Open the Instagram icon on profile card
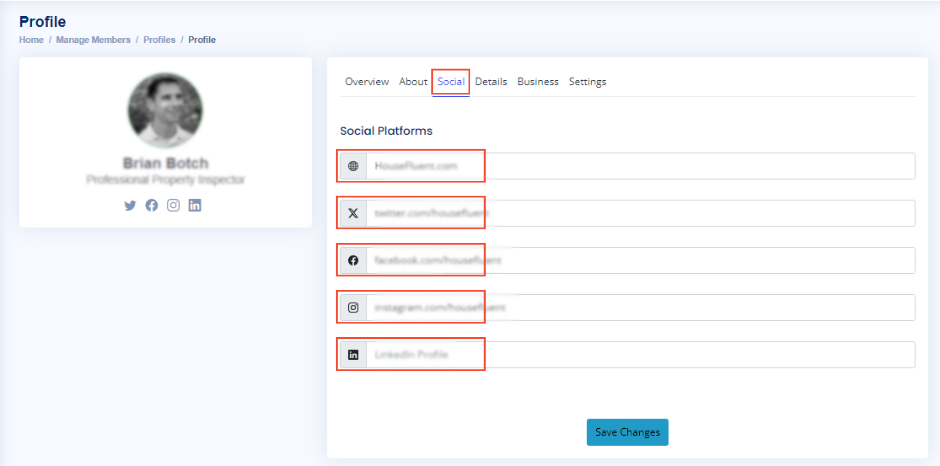940x466 pixels. (x=173, y=205)
